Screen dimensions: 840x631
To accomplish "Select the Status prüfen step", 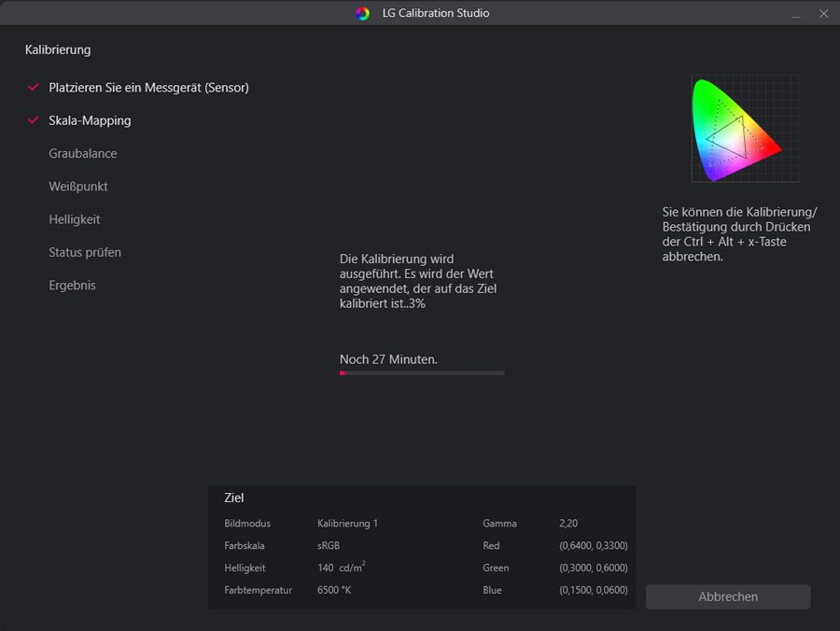I will (x=85, y=252).
